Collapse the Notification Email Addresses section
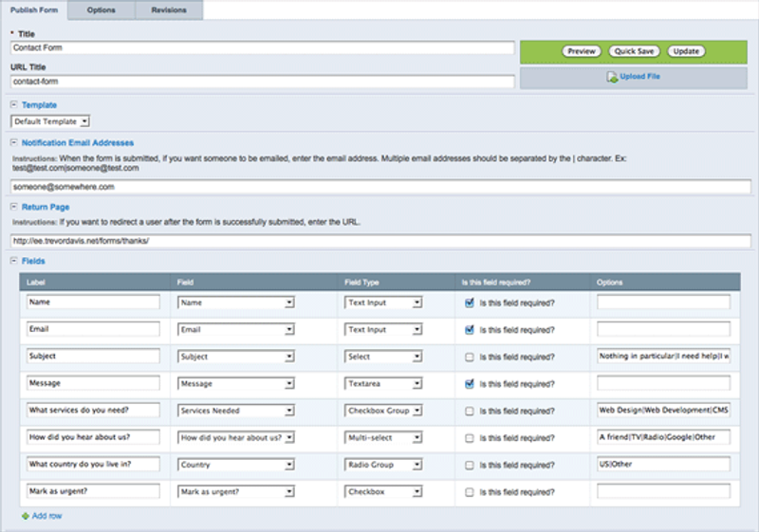This screenshot has width=759, height=532. pyautogui.click(x=13, y=142)
